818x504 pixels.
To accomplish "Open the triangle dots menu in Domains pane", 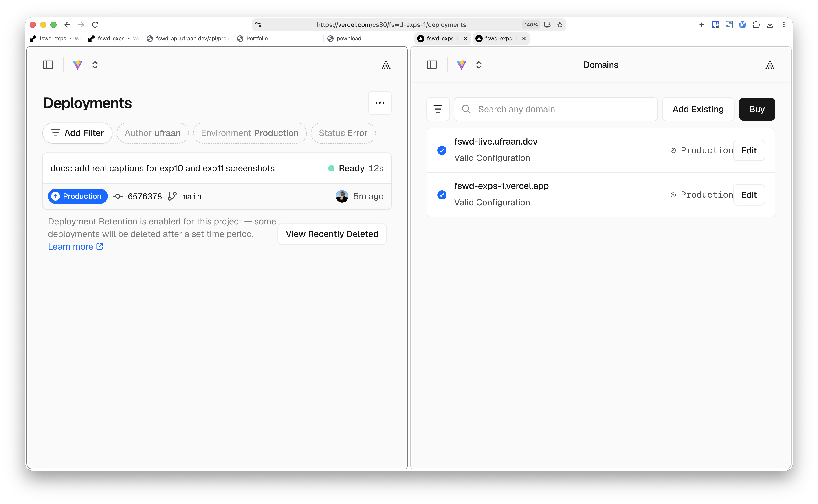I will click(770, 65).
